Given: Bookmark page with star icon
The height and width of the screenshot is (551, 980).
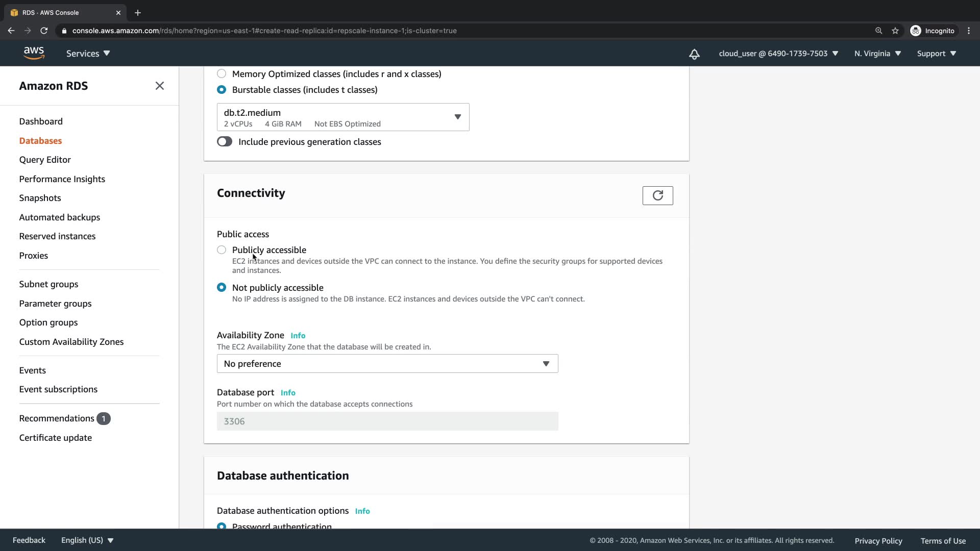Looking at the screenshot, I should pos(895,31).
